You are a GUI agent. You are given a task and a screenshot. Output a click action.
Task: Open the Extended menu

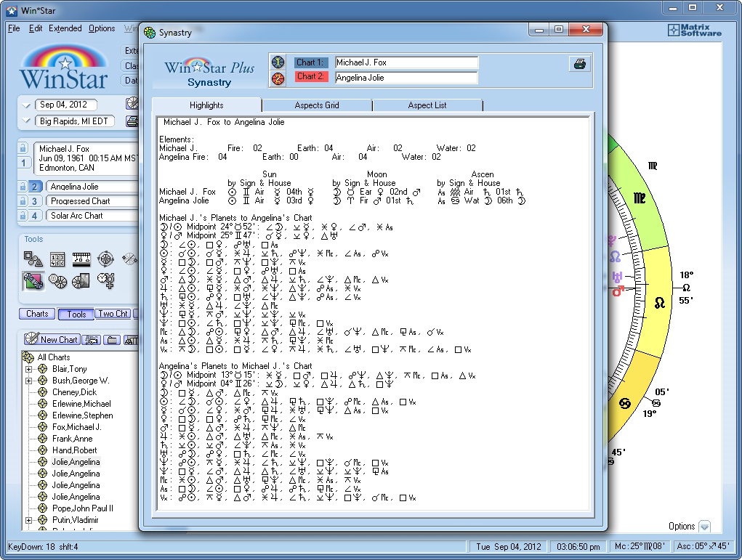coord(65,28)
